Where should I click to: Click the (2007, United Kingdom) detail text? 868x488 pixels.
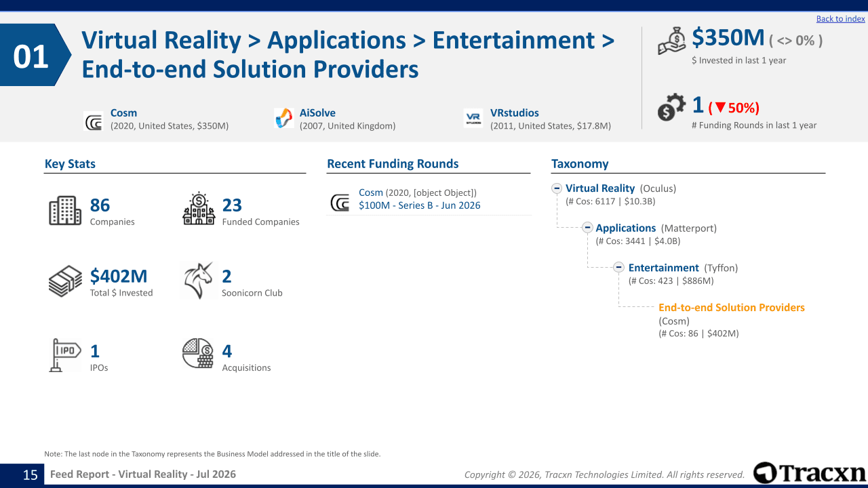click(347, 126)
